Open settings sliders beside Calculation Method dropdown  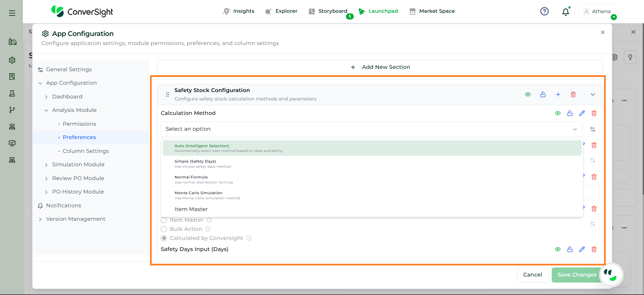pyautogui.click(x=593, y=129)
